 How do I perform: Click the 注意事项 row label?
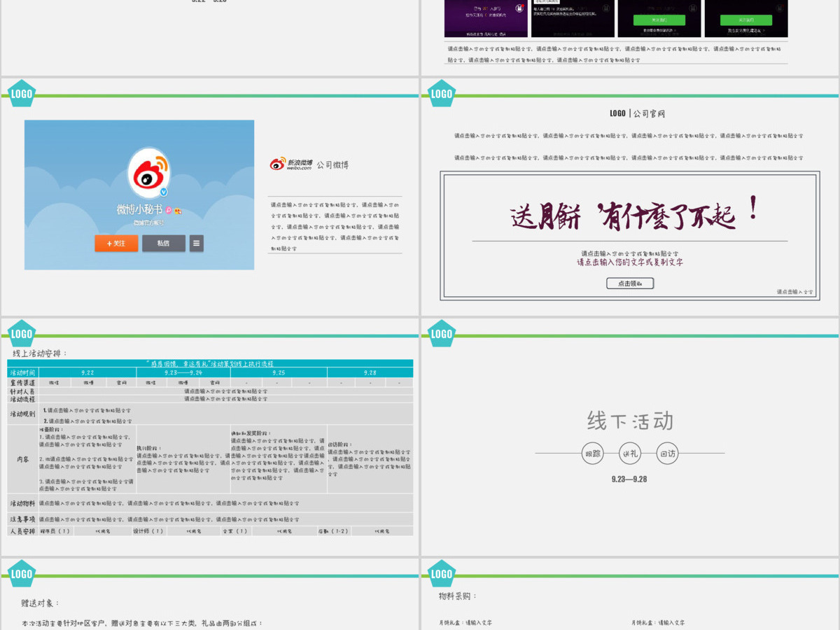(23, 519)
